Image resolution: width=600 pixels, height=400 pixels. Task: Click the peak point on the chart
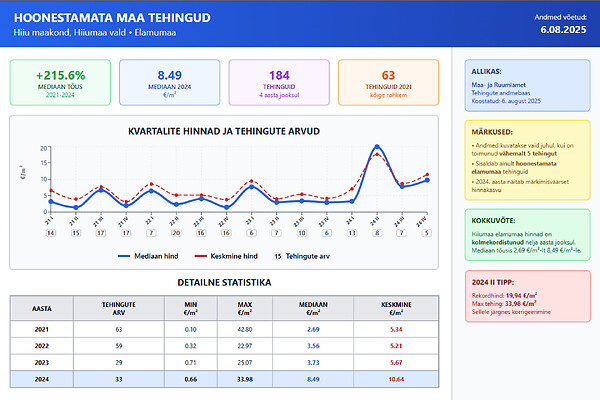click(377, 148)
